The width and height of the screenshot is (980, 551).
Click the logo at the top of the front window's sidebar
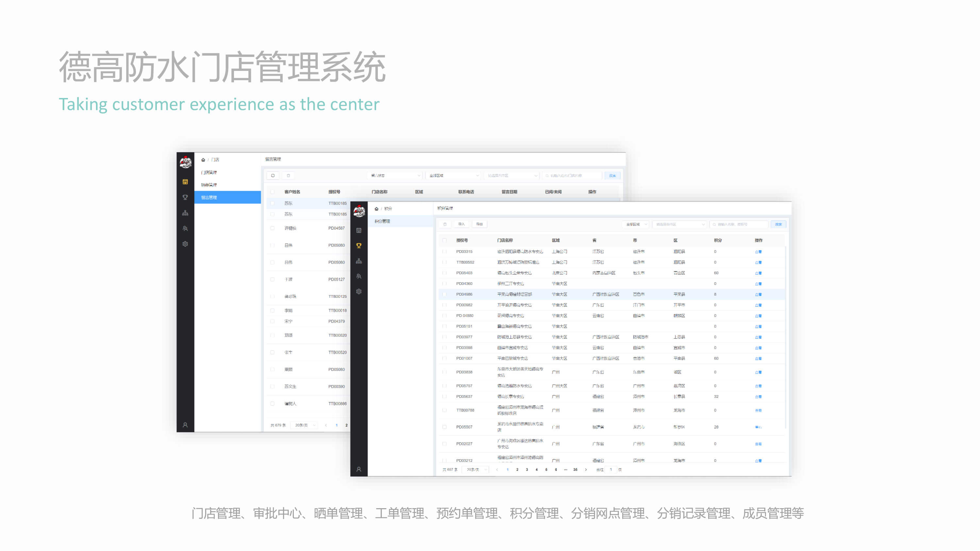coord(359,211)
